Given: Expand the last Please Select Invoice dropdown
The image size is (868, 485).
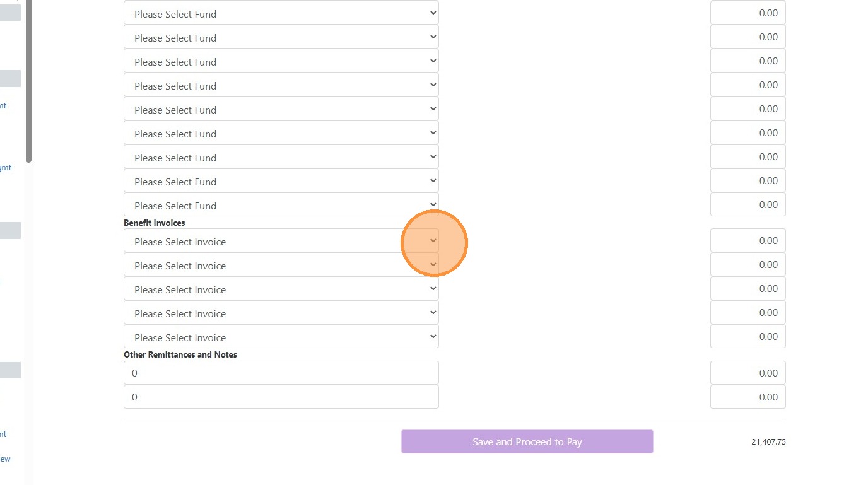Looking at the screenshot, I should tap(281, 337).
